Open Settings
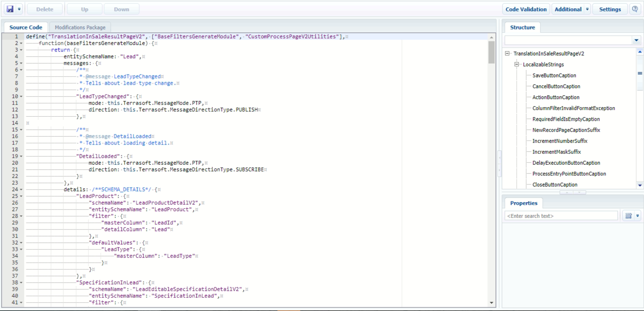 click(610, 9)
